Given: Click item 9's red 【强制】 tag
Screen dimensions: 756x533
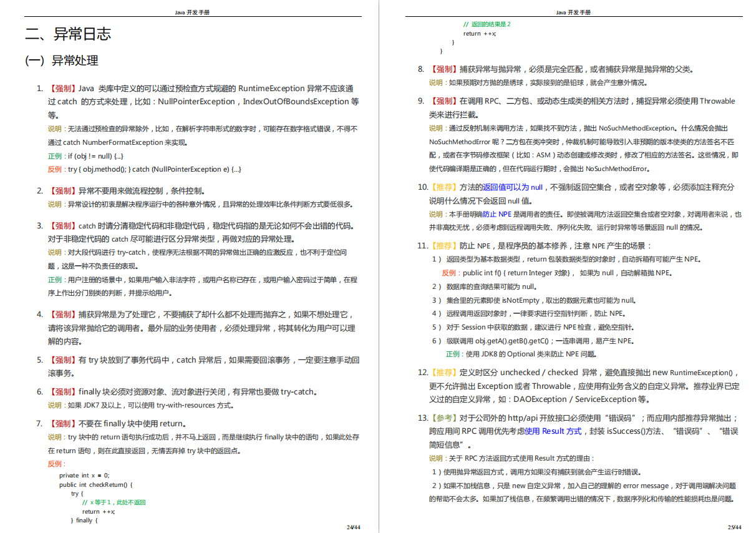Looking at the screenshot, I should [443, 101].
